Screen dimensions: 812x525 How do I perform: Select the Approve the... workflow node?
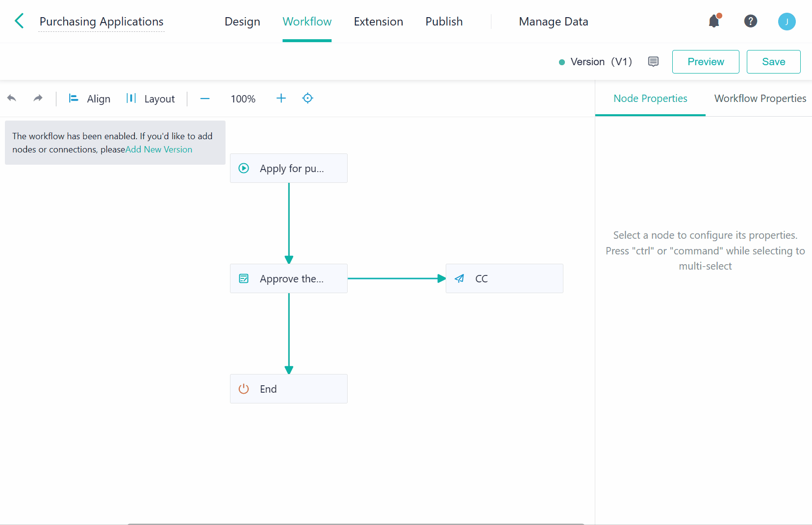(x=288, y=278)
